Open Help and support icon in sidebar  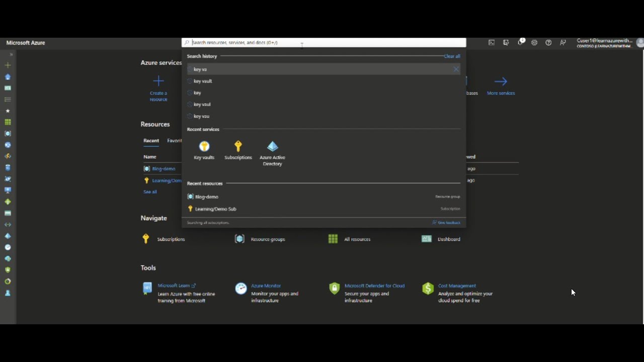tap(8, 293)
